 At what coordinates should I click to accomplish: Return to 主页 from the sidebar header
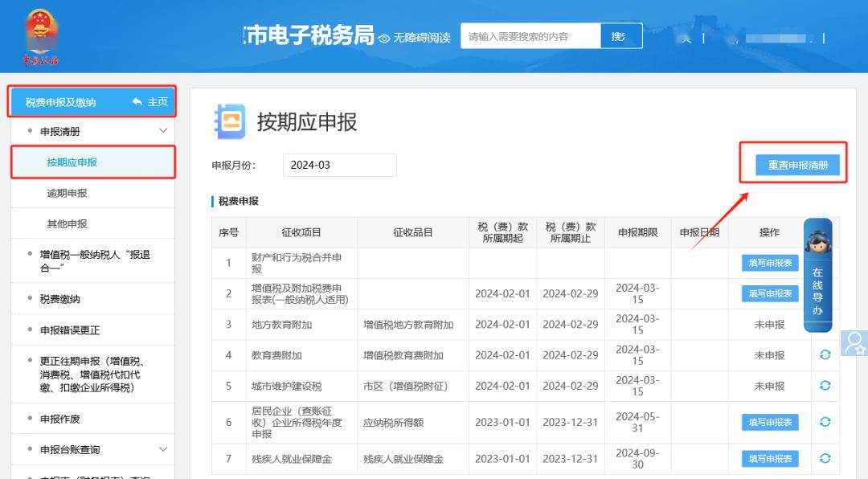pos(150,102)
